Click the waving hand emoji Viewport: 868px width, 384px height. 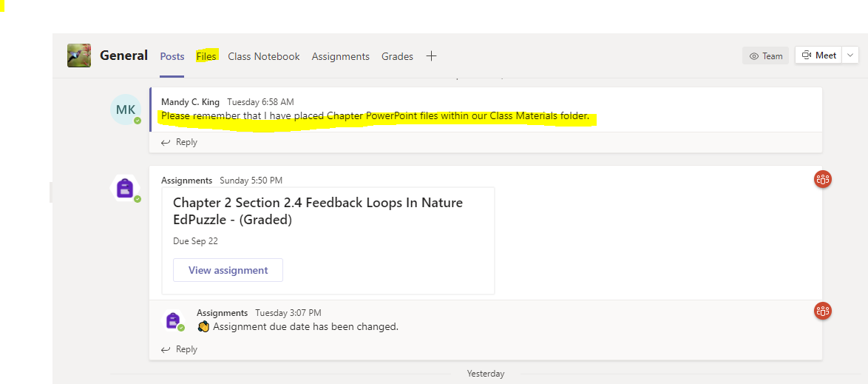tap(203, 327)
